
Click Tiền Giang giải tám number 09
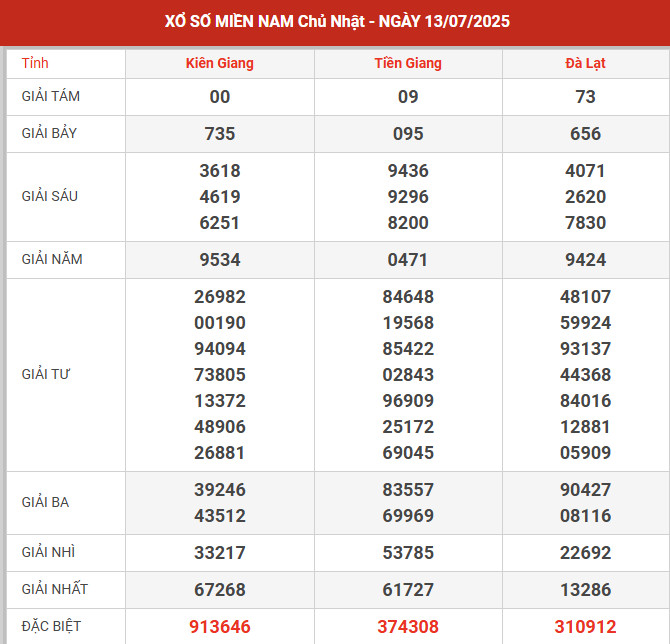[408, 97]
